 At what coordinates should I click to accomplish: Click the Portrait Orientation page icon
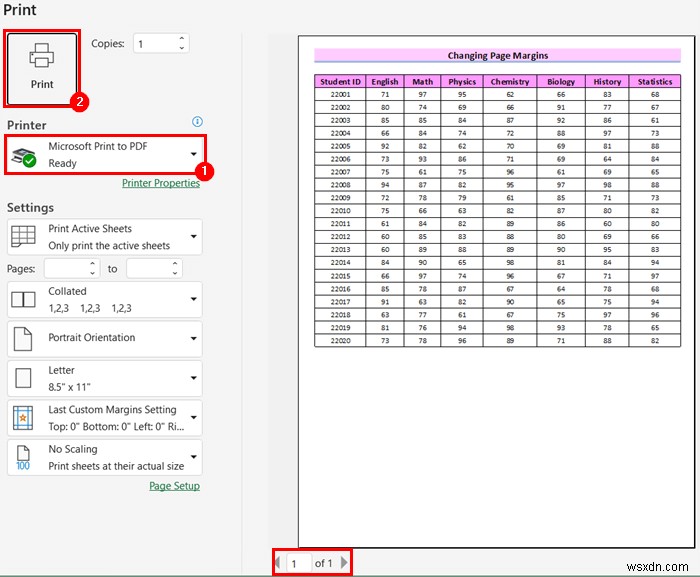[23, 339]
